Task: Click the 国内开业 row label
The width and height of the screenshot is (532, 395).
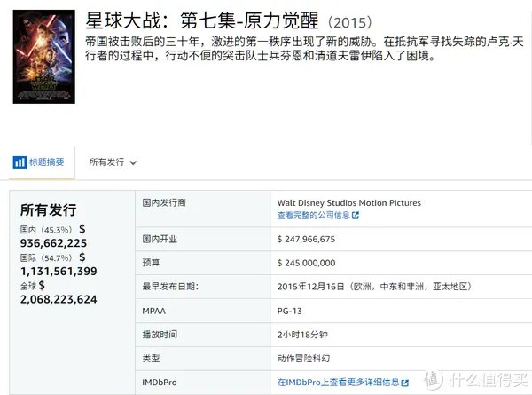Action: 160,239
